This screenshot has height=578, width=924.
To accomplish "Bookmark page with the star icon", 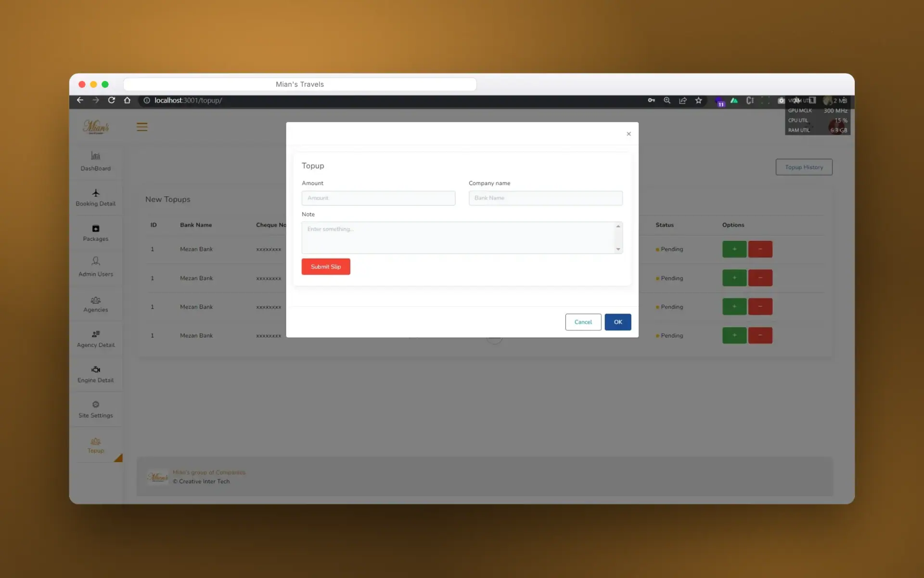I will 699,100.
